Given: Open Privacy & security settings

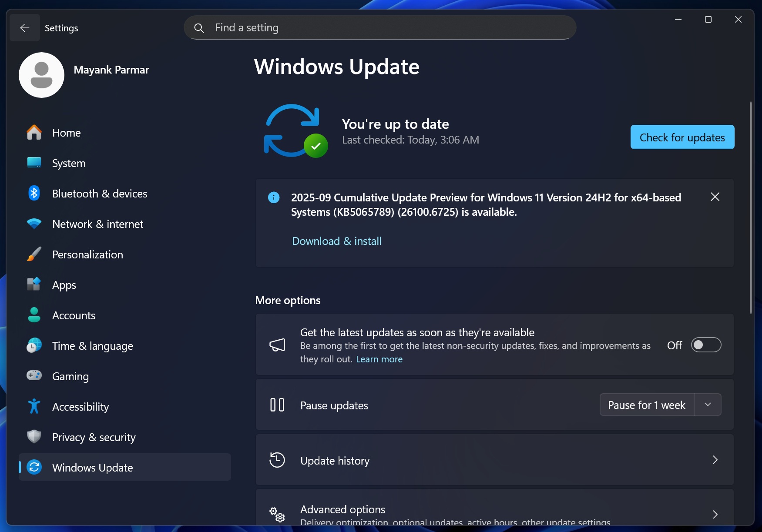Looking at the screenshot, I should (x=94, y=437).
